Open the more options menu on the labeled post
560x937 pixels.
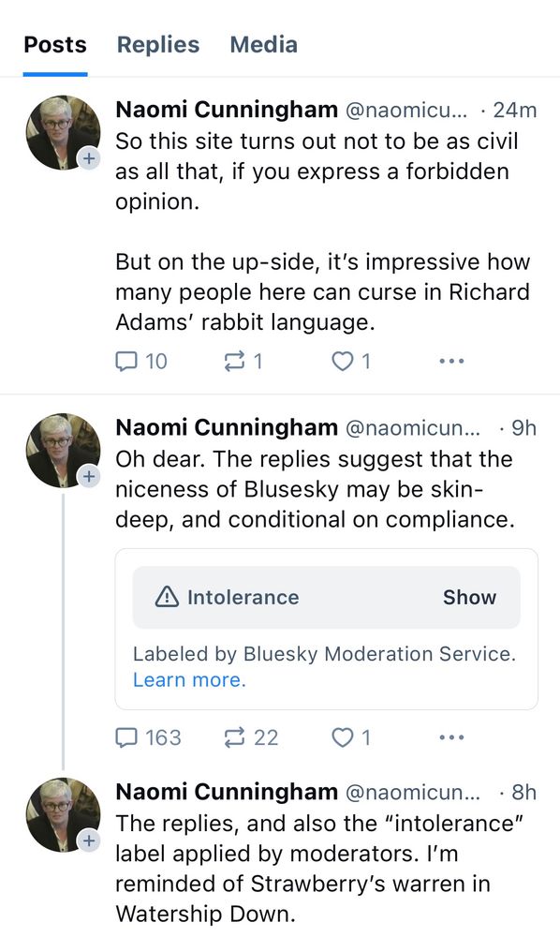click(451, 737)
